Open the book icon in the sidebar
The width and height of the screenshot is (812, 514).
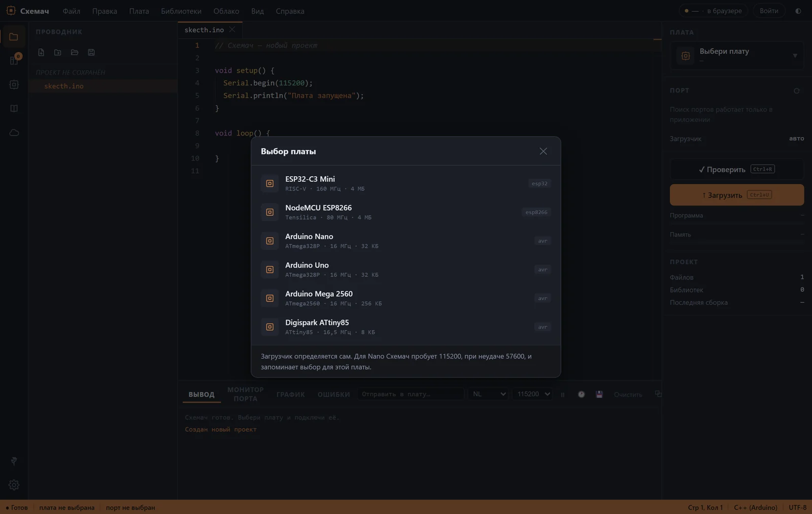point(14,109)
